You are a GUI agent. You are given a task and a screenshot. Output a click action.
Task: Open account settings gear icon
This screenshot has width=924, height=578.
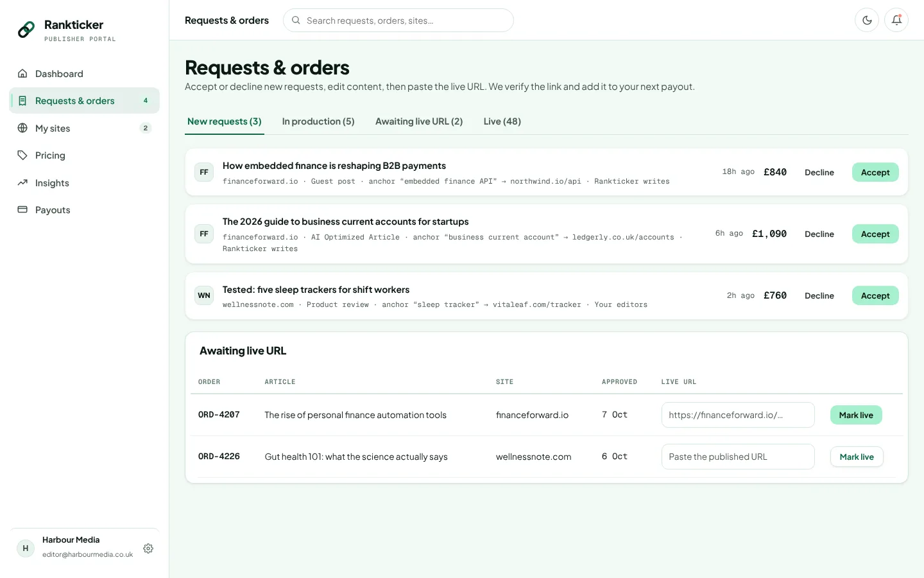coord(148,548)
